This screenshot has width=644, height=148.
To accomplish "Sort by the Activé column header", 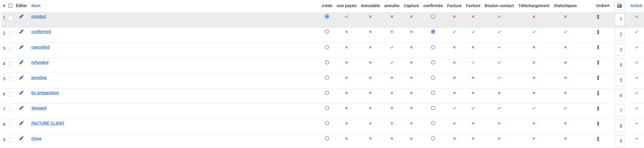I will click(x=636, y=6).
